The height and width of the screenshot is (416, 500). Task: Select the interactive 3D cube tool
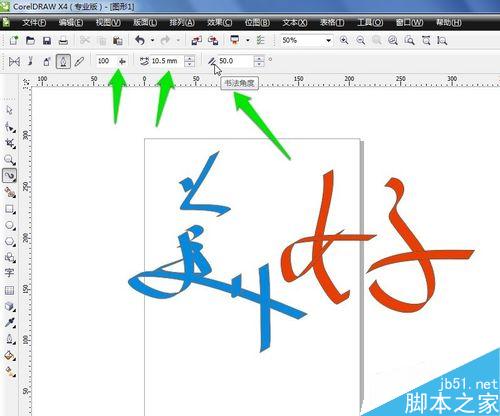point(10,306)
